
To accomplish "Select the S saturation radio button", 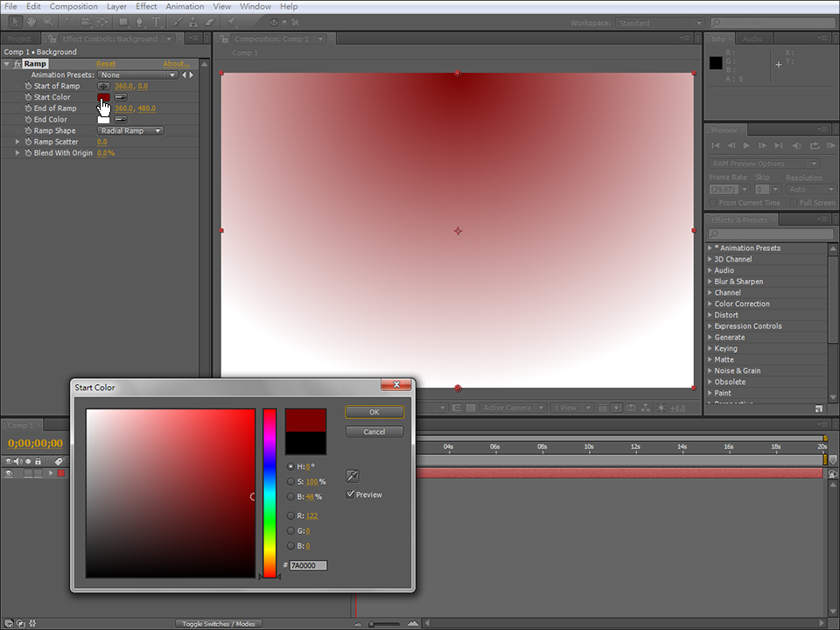I will click(x=291, y=481).
